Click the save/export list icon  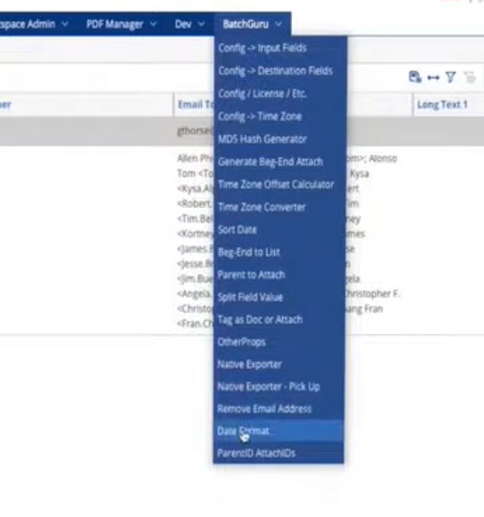415,77
